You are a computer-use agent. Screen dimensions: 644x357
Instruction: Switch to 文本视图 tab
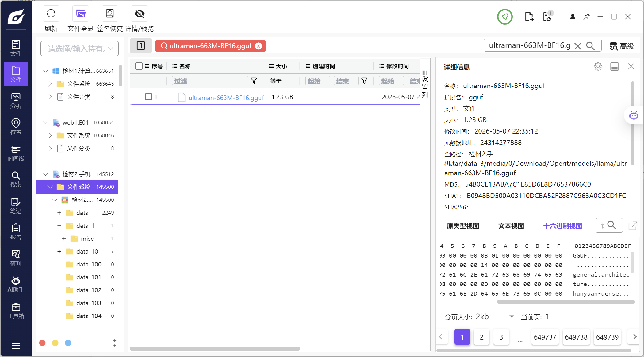click(x=511, y=226)
